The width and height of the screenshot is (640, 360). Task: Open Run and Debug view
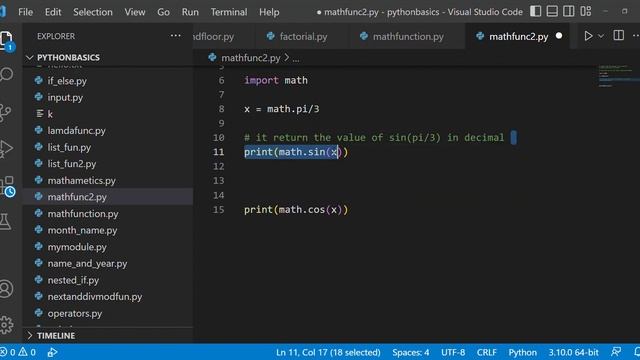[6, 149]
